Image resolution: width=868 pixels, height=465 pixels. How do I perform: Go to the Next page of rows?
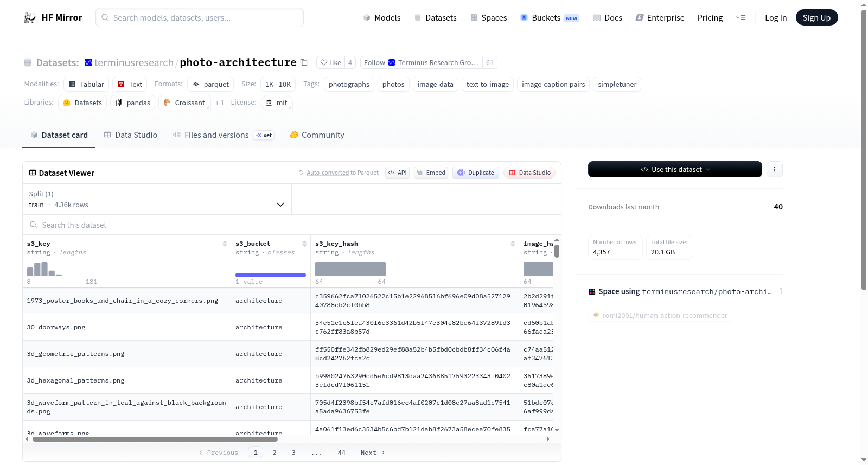coord(373,453)
